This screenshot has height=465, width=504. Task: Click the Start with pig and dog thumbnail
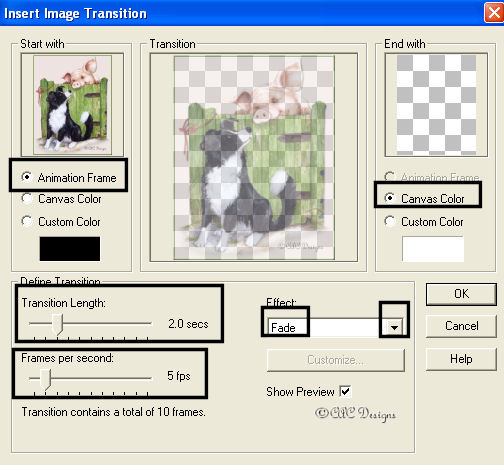72,105
